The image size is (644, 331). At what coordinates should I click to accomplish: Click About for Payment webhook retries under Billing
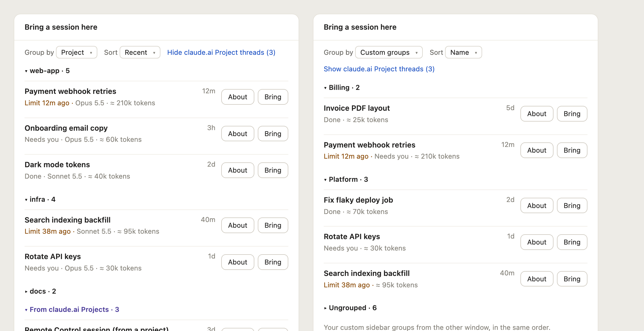pos(537,150)
